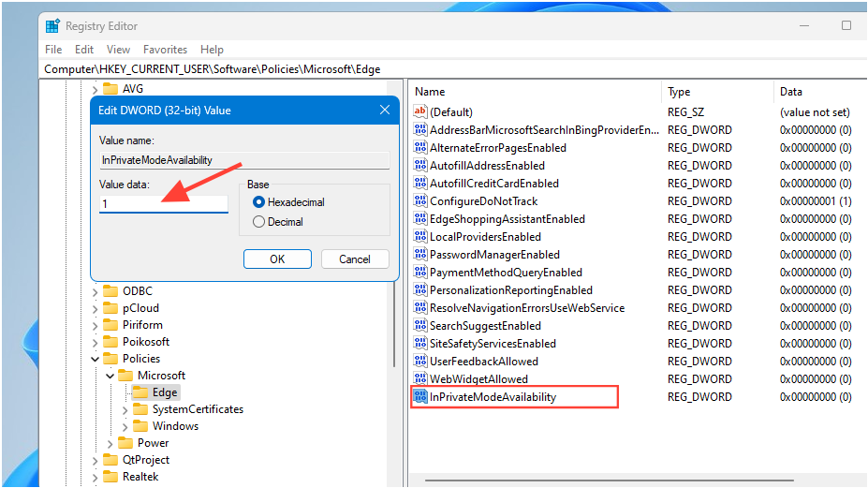Click the AlternateErrorPagesEnabled DWORD icon
Image resolution: width=868 pixels, height=488 pixels.
click(420, 147)
